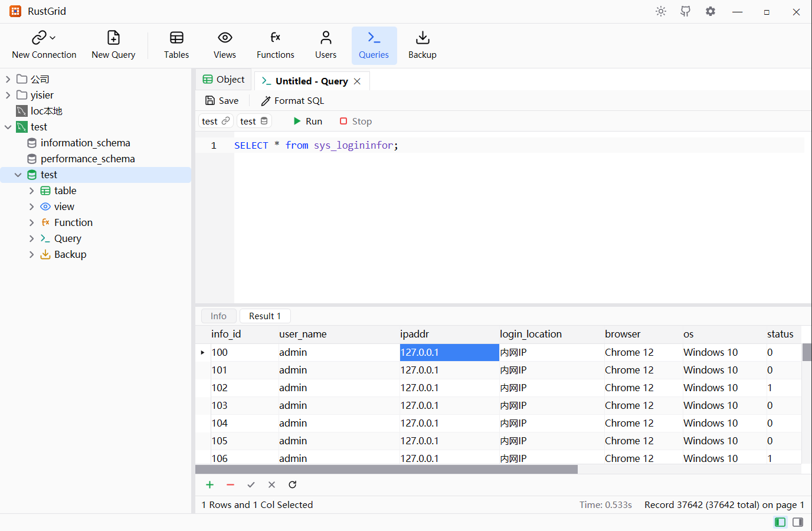
Task: Expand the 公司 folder
Action: [x=8, y=79]
